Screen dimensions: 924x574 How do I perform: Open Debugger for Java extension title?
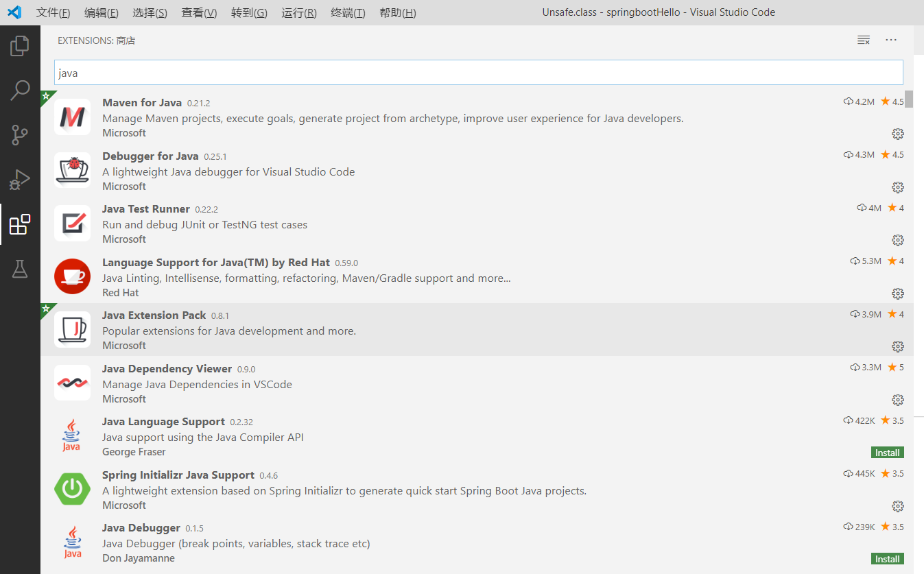coord(150,156)
